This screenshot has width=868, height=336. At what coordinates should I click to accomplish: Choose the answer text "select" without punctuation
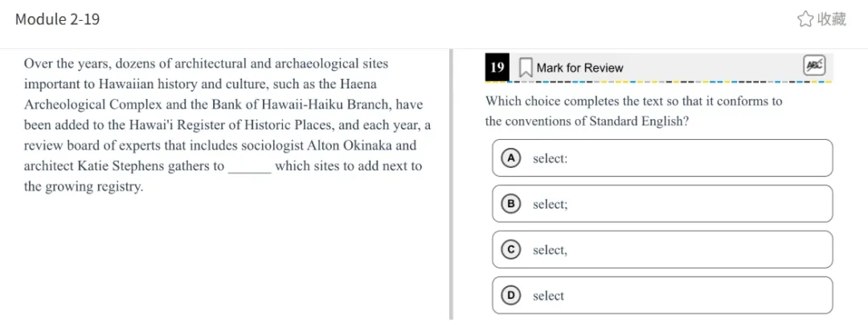(x=548, y=297)
